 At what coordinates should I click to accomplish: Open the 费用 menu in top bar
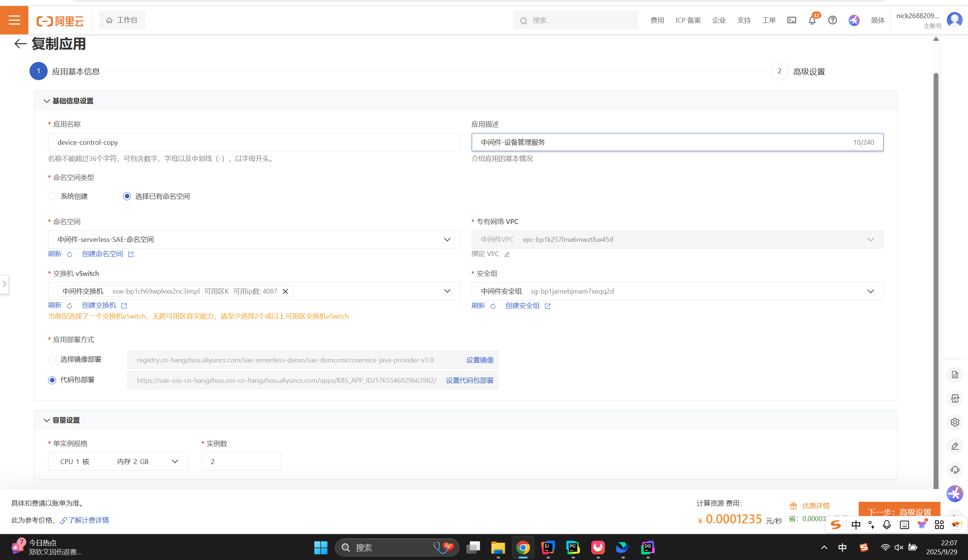pyautogui.click(x=657, y=20)
